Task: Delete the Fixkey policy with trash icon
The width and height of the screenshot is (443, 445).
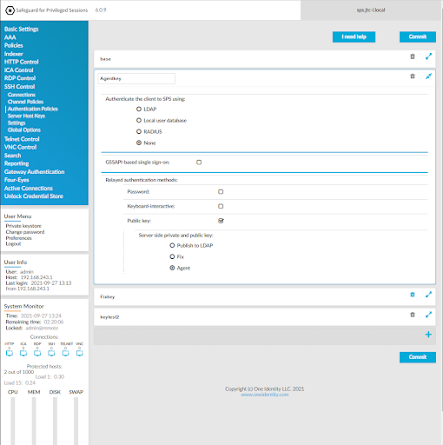Action: coord(412,295)
